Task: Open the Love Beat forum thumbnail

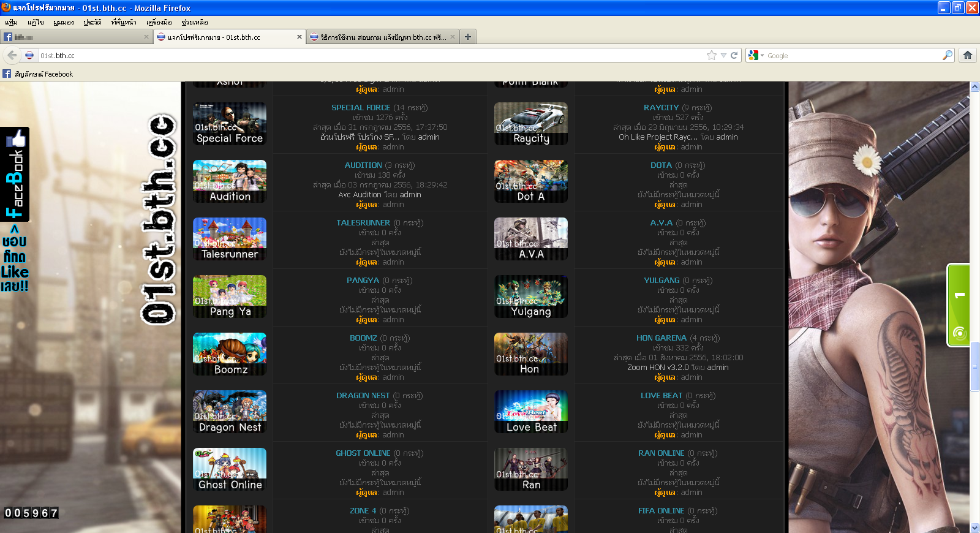Action: (x=531, y=412)
